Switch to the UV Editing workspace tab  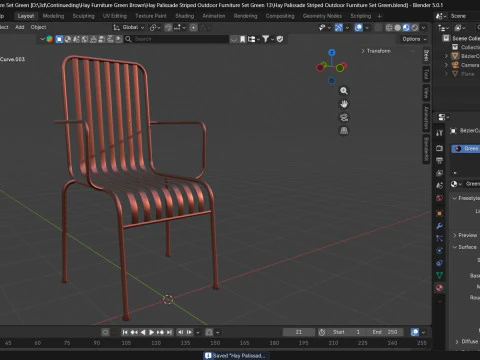[115, 16]
